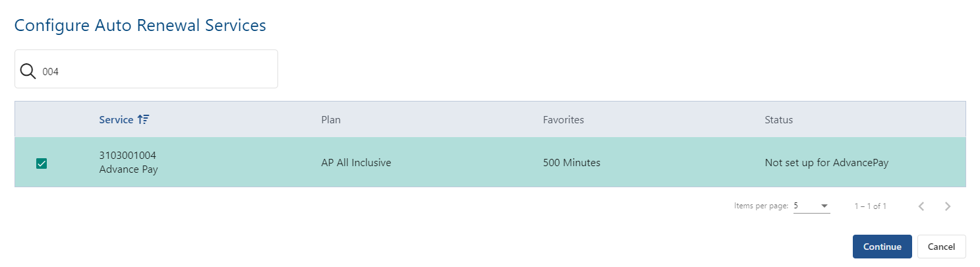Click the Plan column header

330,120
